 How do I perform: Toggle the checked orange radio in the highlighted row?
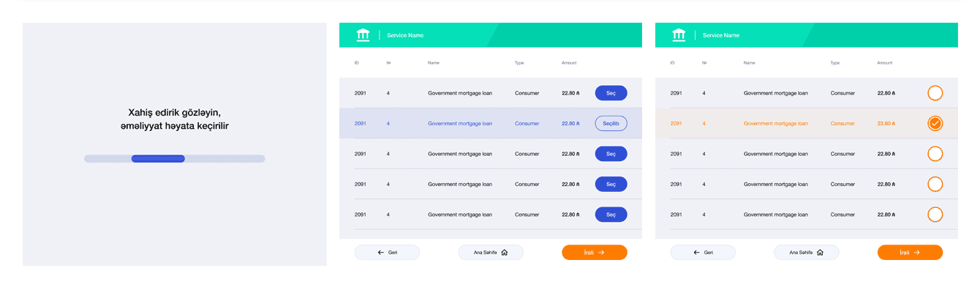pyautogui.click(x=935, y=124)
